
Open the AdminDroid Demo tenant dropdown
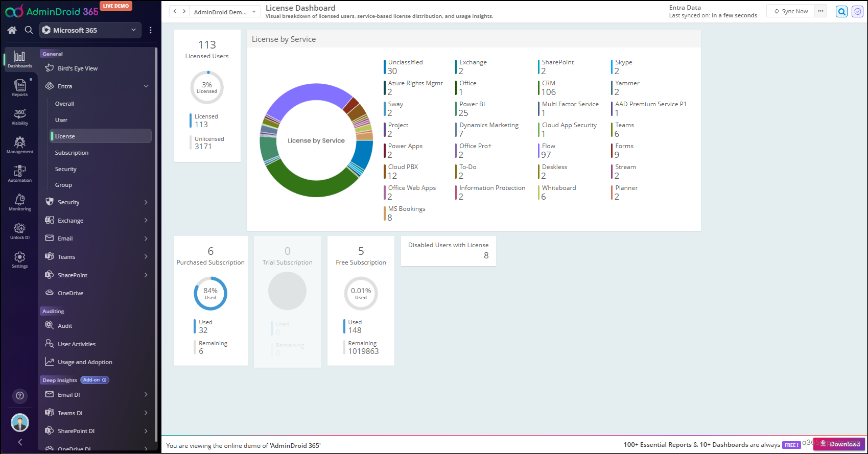tap(225, 12)
